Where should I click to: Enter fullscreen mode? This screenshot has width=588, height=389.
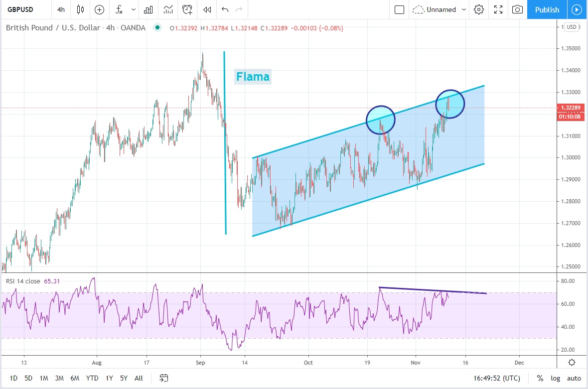(498, 9)
